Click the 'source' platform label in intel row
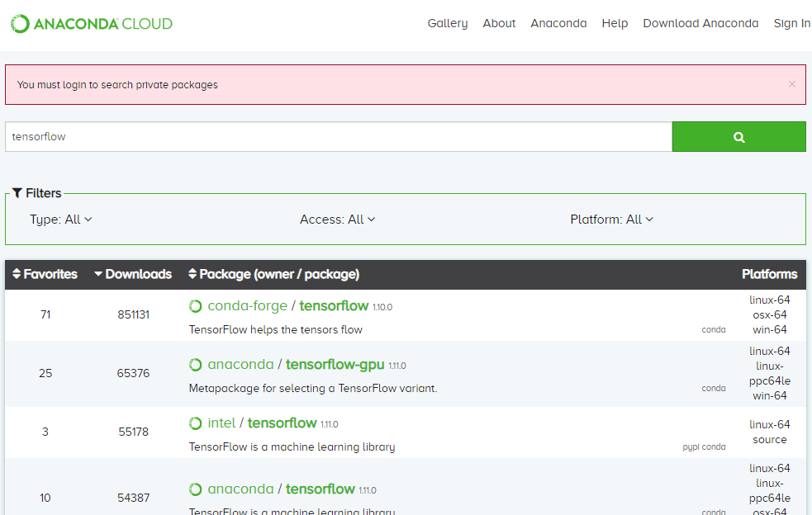The height and width of the screenshot is (515, 812). coord(770,439)
